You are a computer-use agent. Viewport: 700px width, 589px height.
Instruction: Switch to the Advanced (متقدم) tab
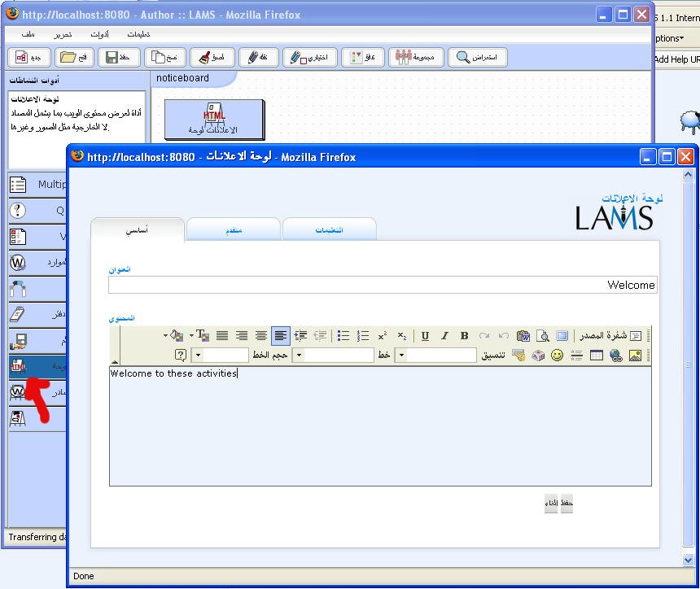point(234,230)
